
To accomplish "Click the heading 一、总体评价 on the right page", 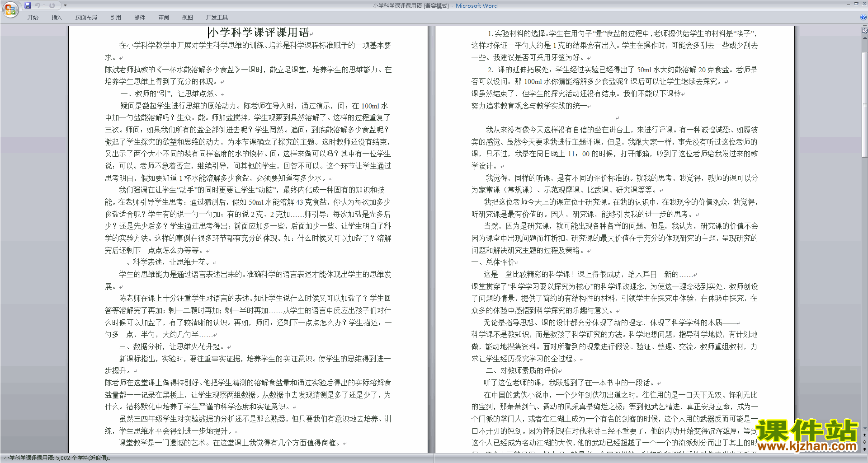I will (493, 262).
